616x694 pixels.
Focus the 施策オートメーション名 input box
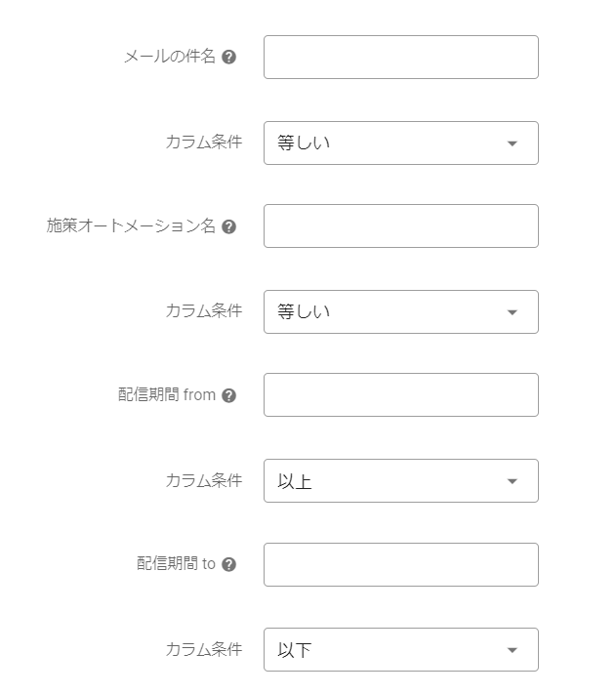[x=400, y=226]
